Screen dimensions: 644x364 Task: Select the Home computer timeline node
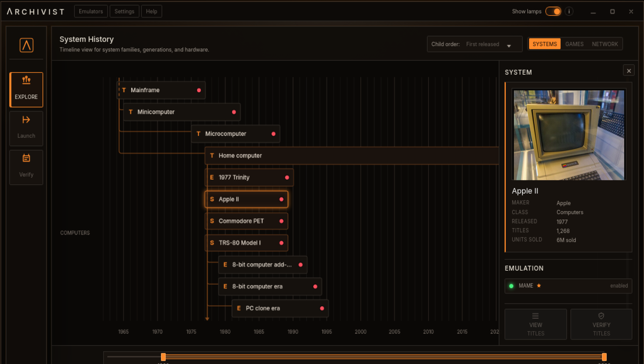[x=352, y=155]
